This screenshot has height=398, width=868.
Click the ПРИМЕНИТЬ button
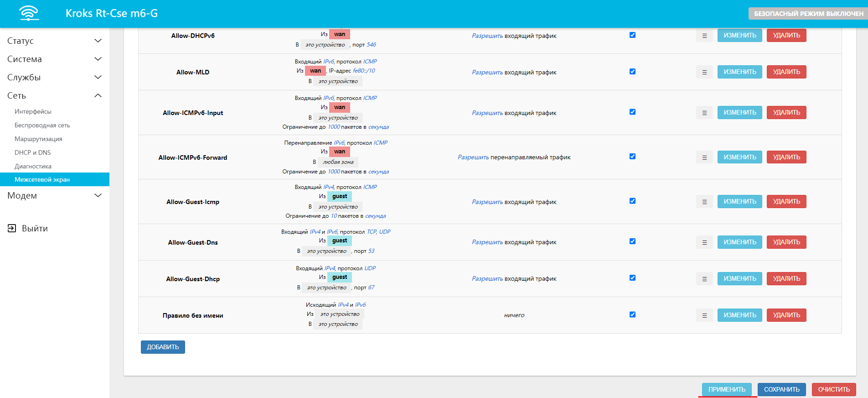click(727, 389)
